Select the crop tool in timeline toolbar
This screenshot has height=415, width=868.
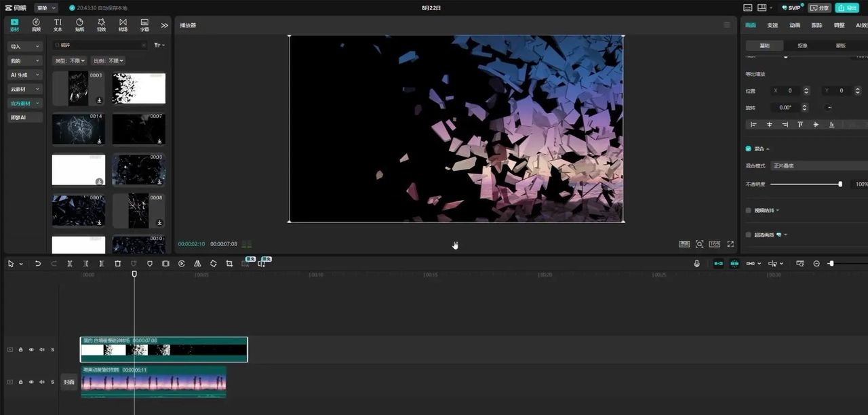click(x=229, y=264)
